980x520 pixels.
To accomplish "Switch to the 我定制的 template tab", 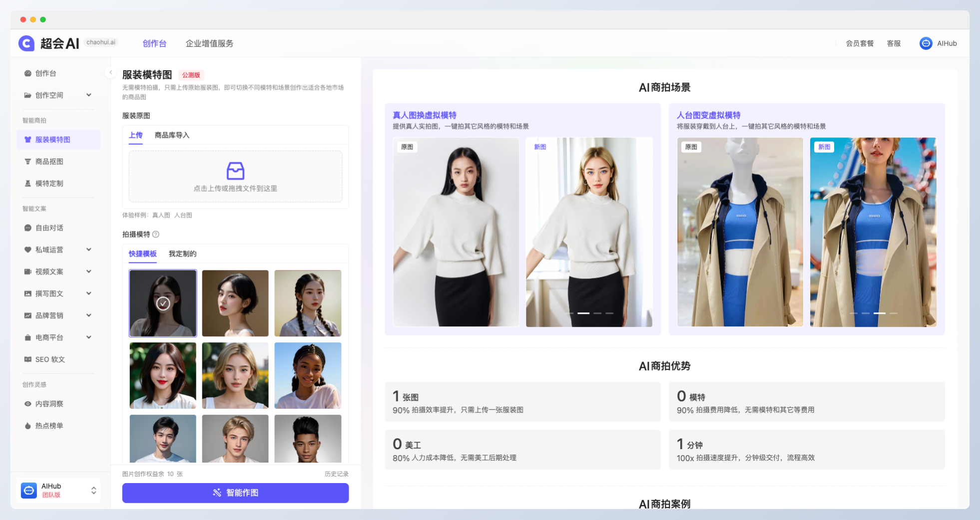I will (182, 254).
